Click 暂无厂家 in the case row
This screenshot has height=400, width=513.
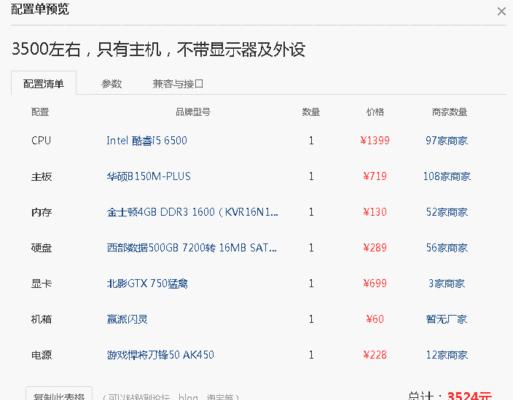pyautogui.click(x=447, y=319)
